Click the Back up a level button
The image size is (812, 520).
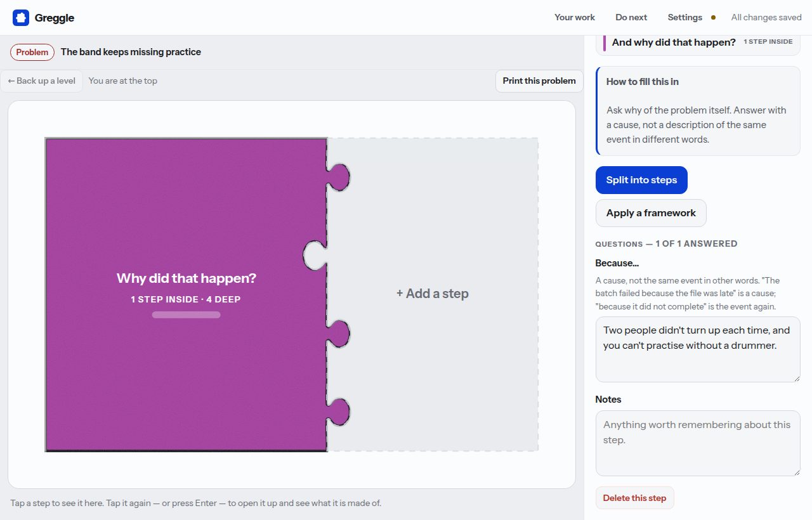(x=42, y=81)
